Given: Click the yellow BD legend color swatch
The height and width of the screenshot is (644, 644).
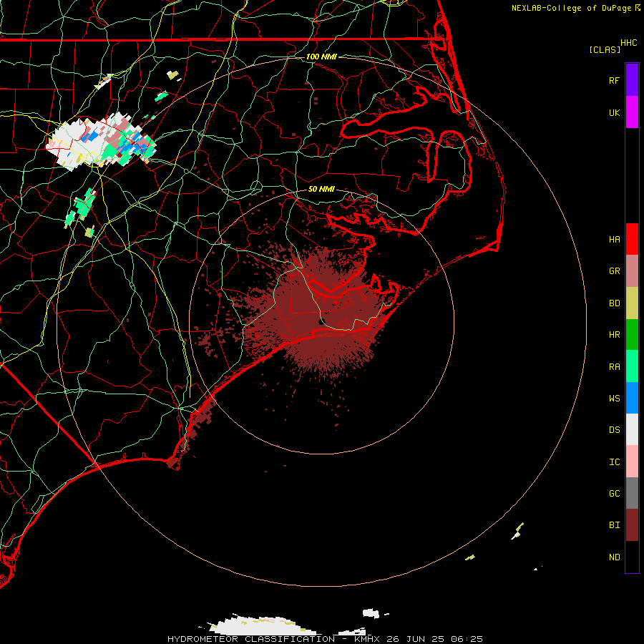Looking at the screenshot, I should click(x=632, y=303).
